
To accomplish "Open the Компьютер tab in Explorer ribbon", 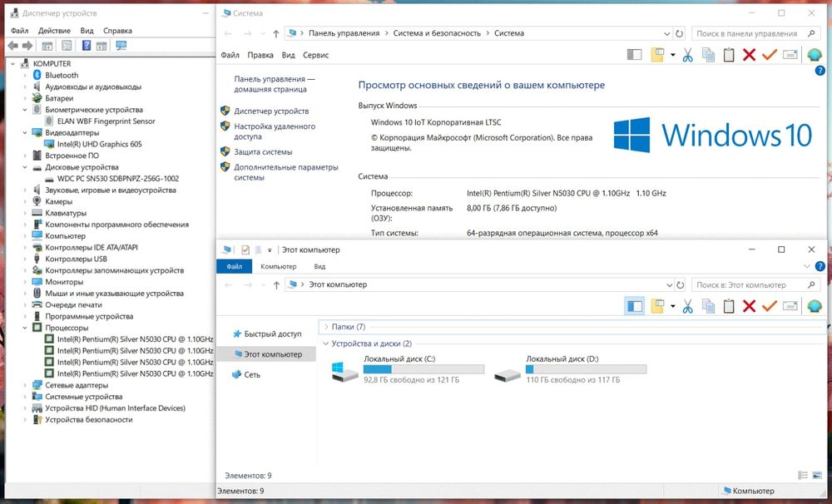I will [x=279, y=267].
